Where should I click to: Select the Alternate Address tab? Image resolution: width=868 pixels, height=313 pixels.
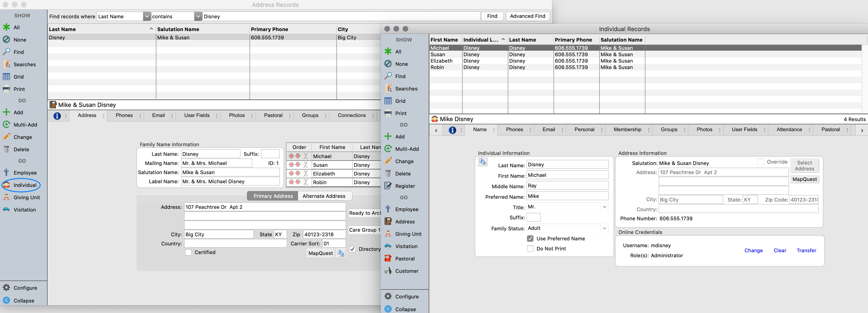[x=323, y=196]
